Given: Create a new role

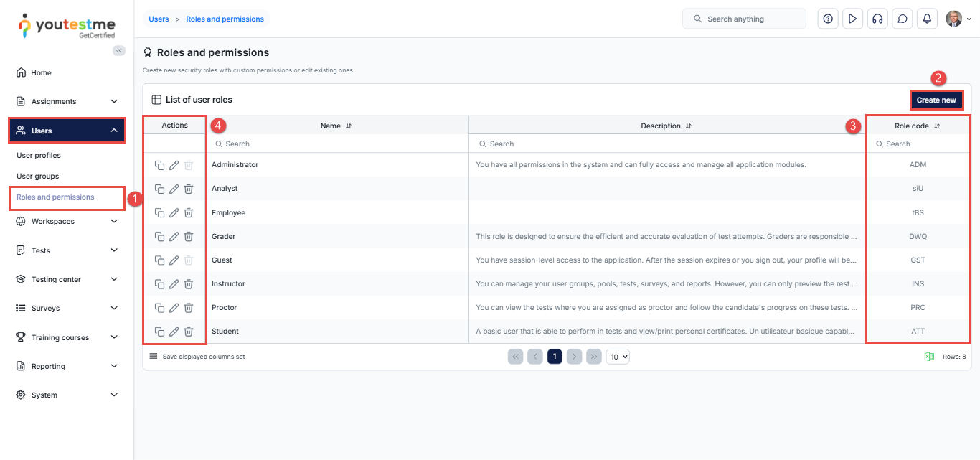Looking at the screenshot, I should coord(936,100).
